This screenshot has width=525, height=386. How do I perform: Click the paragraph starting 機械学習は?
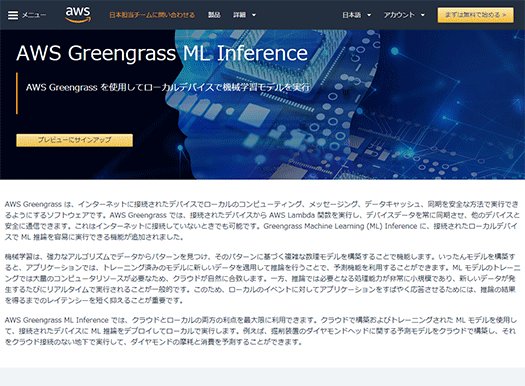[x=262, y=278]
